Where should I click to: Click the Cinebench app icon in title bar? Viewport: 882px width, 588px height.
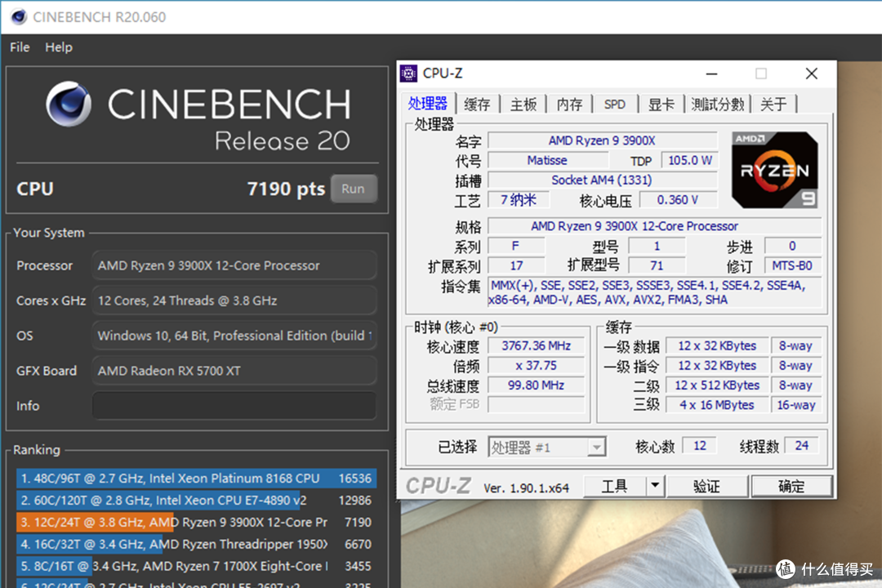pos(18,17)
